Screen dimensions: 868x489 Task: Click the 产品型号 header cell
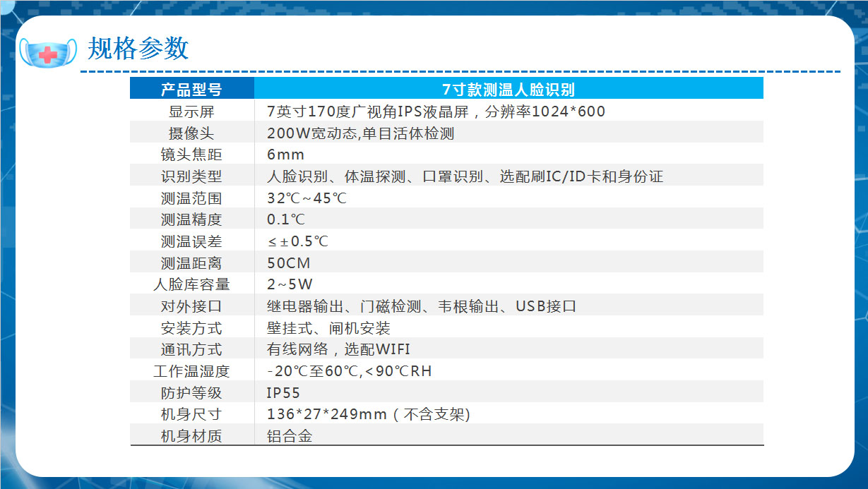(x=191, y=89)
